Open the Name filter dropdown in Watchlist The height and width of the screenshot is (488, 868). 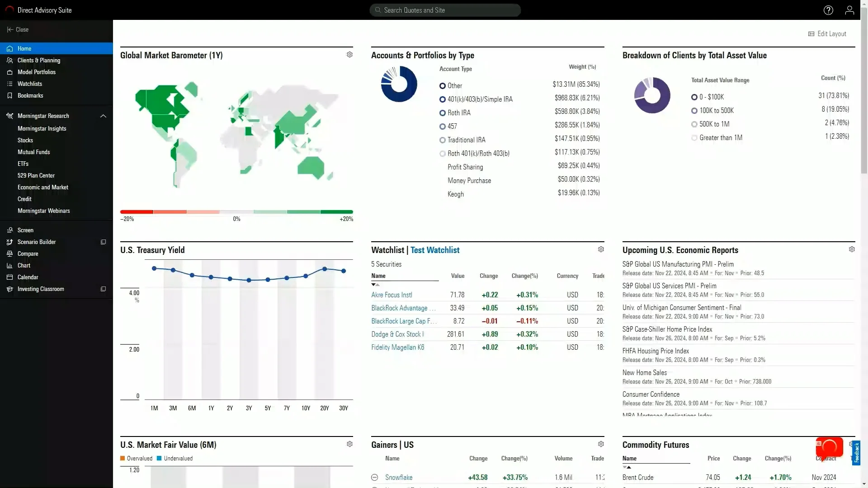tap(376, 285)
